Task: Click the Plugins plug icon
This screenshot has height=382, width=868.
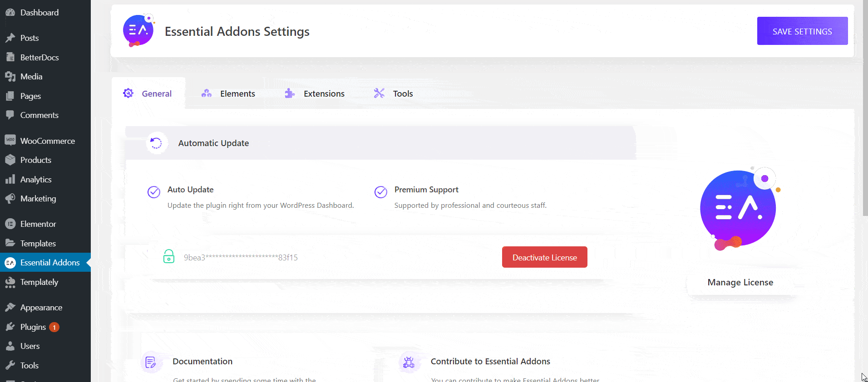Action: 10,327
